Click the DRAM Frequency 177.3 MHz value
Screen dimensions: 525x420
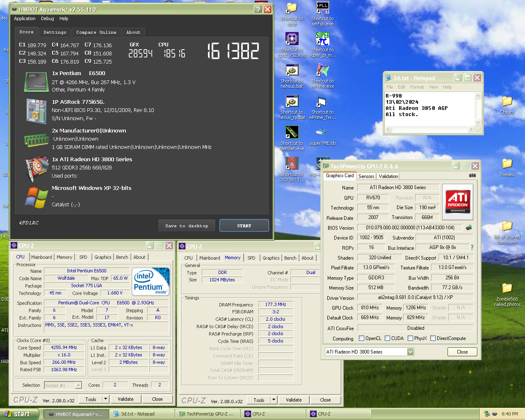click(x=275, y=304)
